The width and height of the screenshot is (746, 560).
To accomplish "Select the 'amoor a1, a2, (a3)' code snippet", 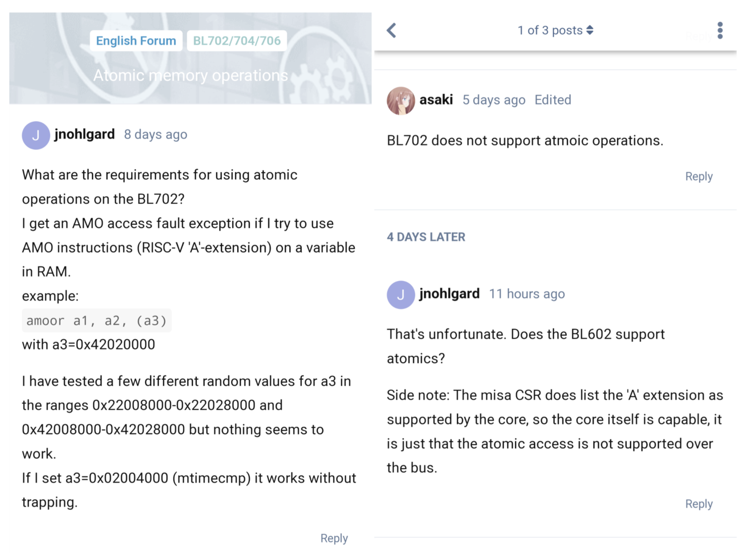I will 96,321.
